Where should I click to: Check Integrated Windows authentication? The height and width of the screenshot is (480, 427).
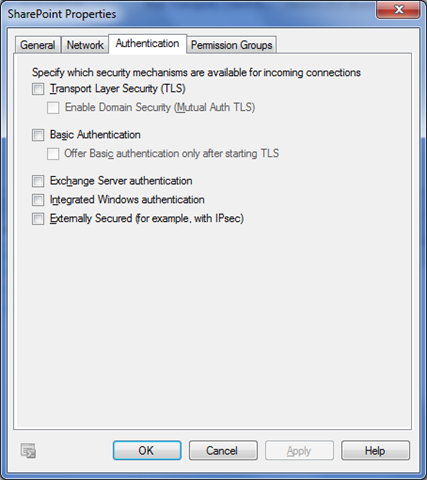coord(38,200)
